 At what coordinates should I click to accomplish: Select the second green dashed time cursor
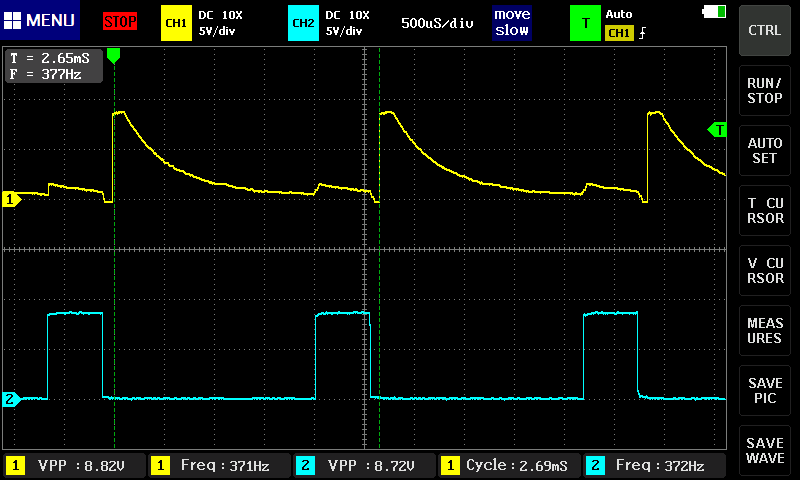pos(380,248)
